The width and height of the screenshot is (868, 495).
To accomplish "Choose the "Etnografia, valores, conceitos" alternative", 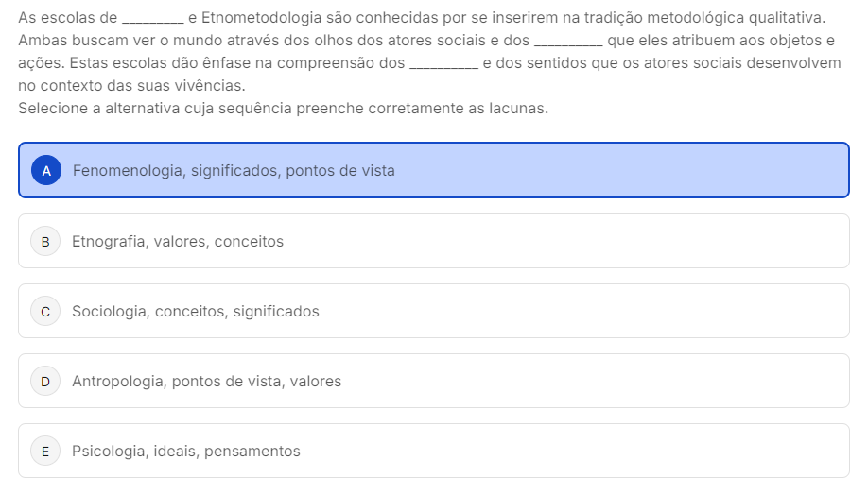I will [178, 241].
